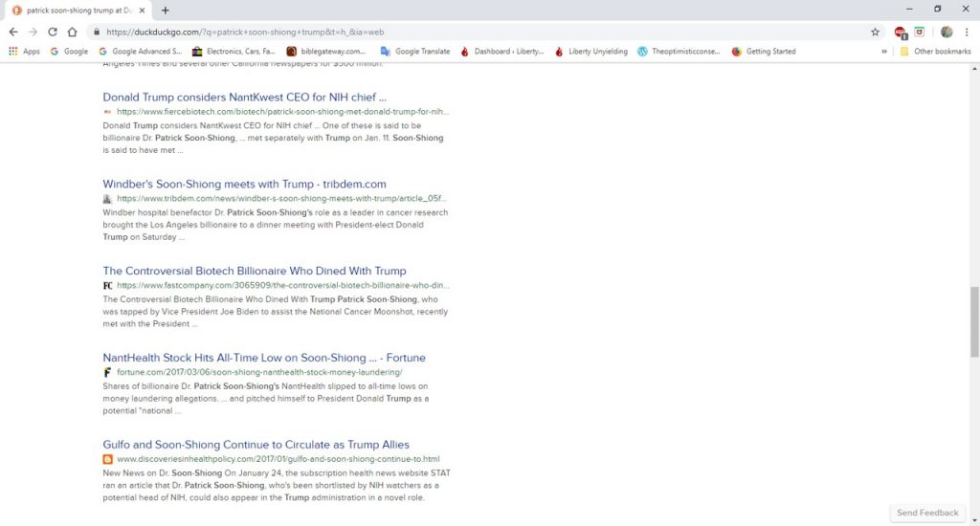The image size is (980, 526).
Task: Open the fortune.com result URL
Action: [x=259, y=372]
